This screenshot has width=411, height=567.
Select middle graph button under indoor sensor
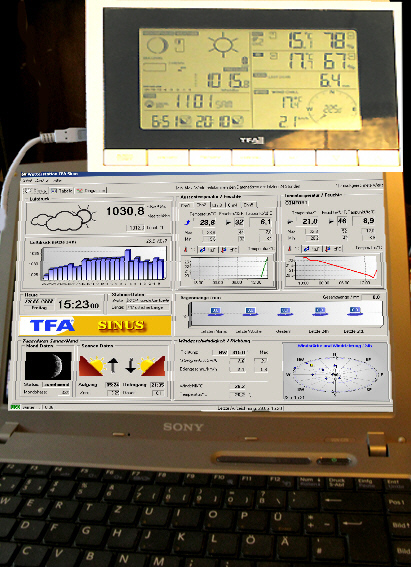click(x=312, y=249)
